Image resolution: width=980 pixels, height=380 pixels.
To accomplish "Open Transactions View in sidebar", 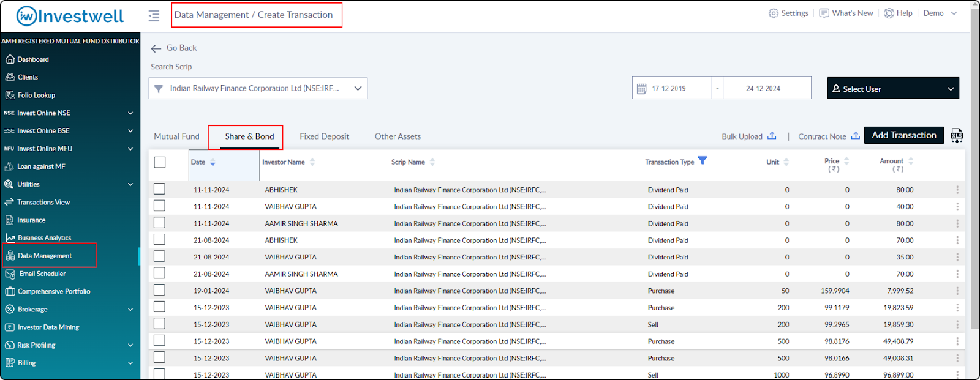I will tap(38, 202).
